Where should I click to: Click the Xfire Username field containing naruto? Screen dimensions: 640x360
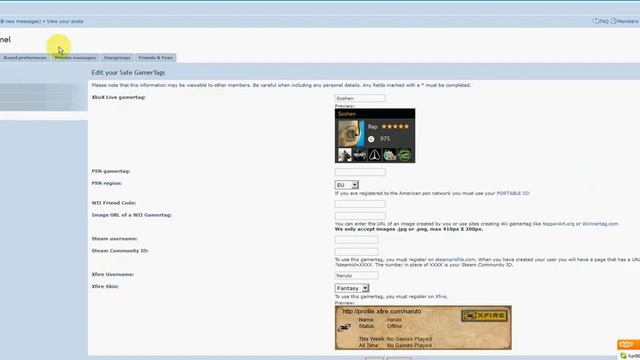pos(356,276)
